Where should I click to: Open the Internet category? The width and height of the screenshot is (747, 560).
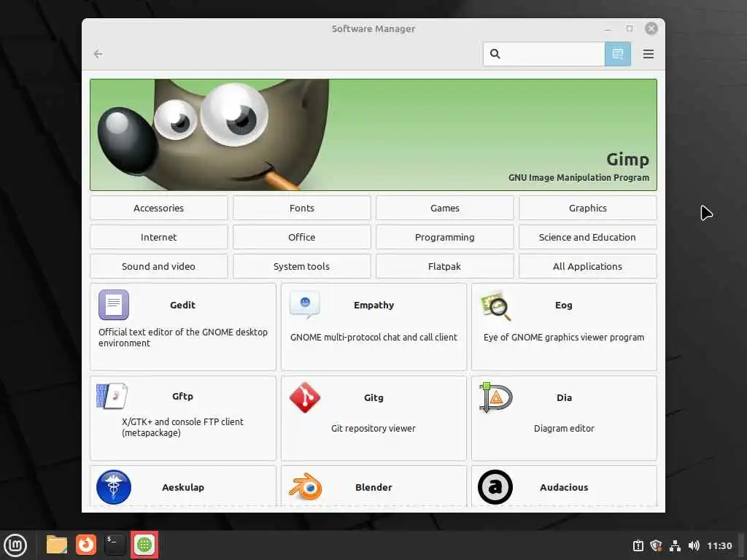(158, 237)
